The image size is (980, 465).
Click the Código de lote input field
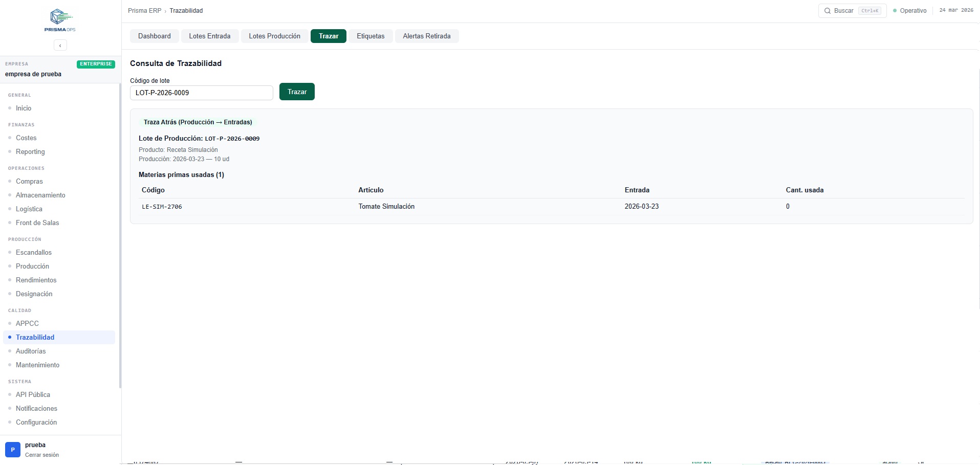[201, 93]
